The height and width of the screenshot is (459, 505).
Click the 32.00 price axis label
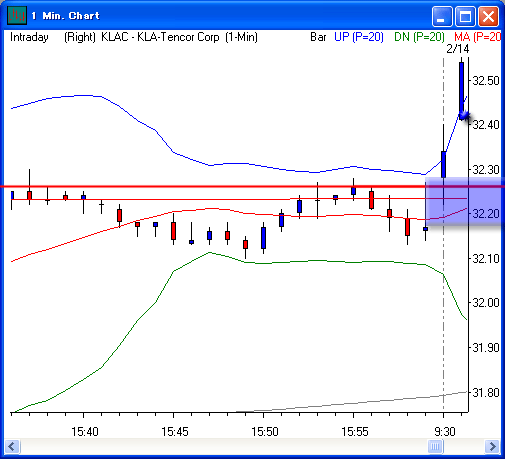click(486, 303)
